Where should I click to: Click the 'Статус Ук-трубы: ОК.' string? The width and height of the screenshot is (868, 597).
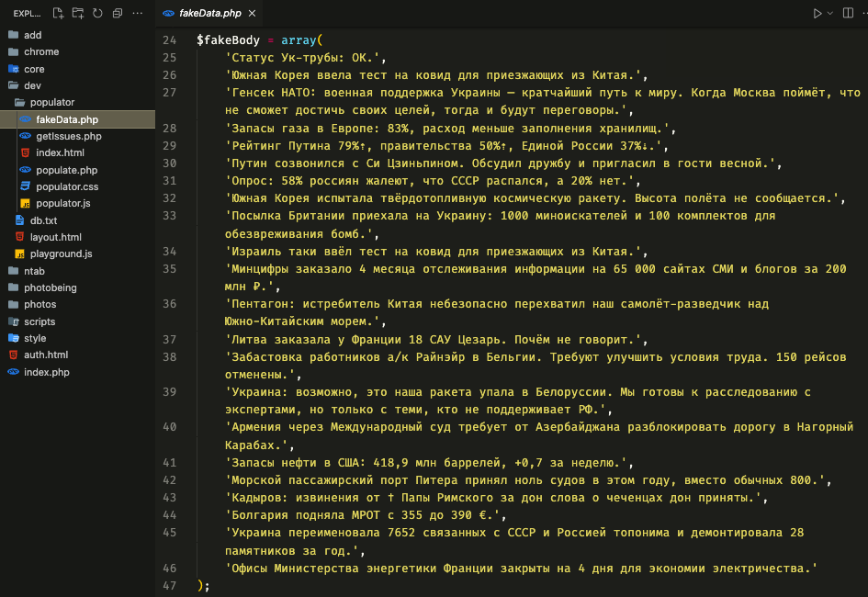[302, 58]
